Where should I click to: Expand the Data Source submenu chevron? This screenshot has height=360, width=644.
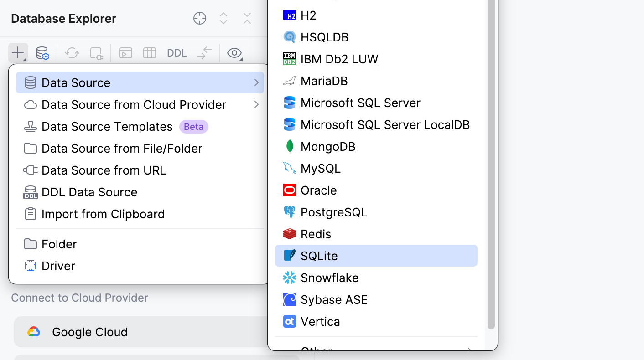coord(256,82)
